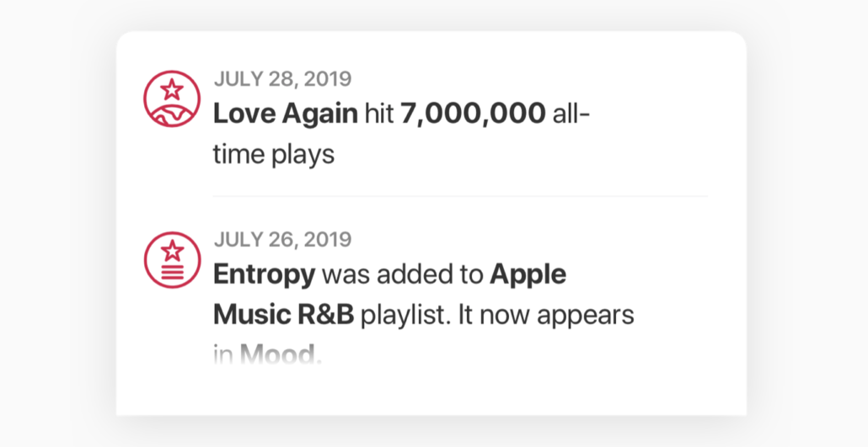Screen dimensions: 868x447
Task: Click the milestone star icon beside Love Again
Action: pyautogui.click(x=173, y=98)
